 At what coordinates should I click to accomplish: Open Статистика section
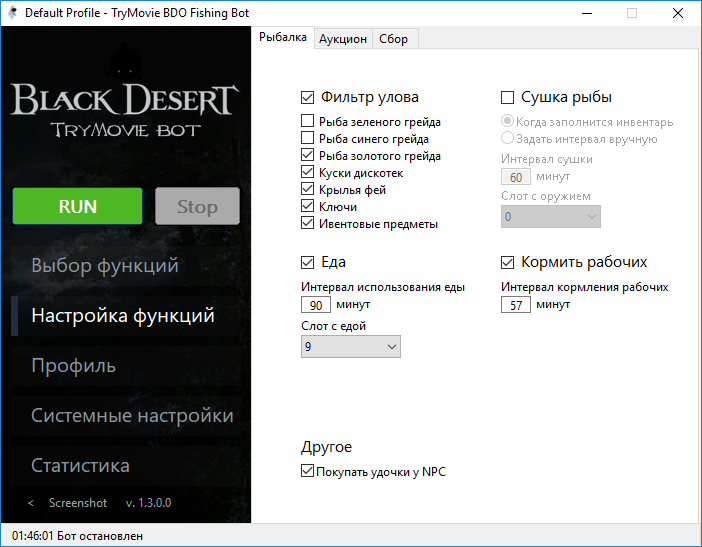point(126,466)
